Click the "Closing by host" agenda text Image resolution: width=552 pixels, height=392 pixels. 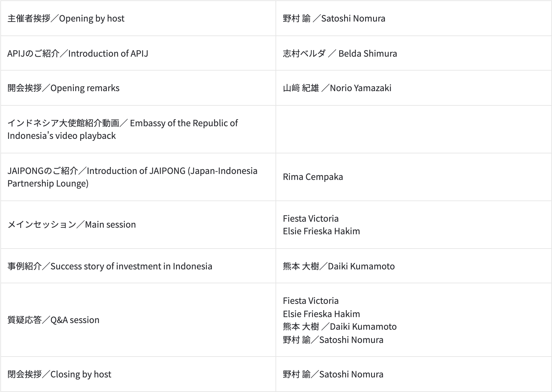pyautogui.click(x=59, y=374)
